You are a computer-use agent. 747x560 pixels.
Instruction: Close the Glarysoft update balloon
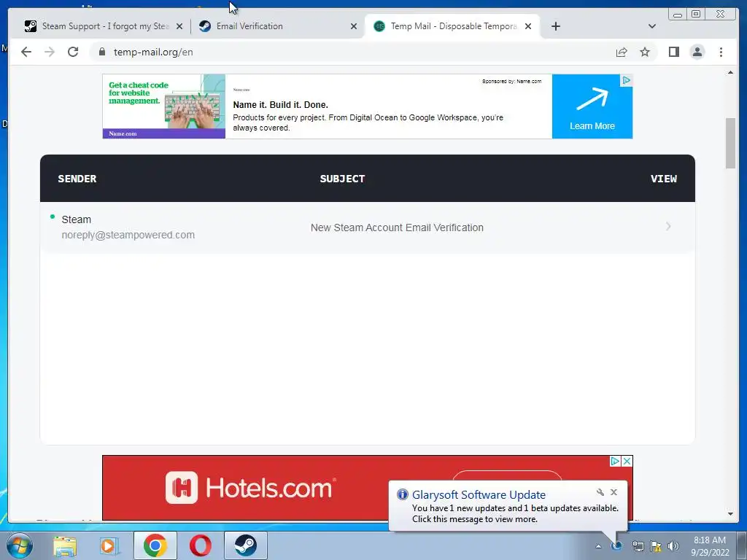(614, 492)
